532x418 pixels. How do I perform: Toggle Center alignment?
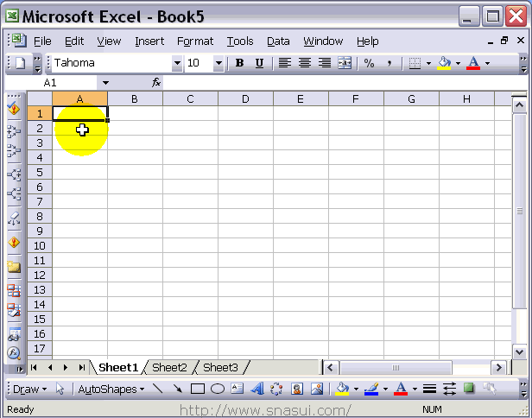click(x=305, y=63)
